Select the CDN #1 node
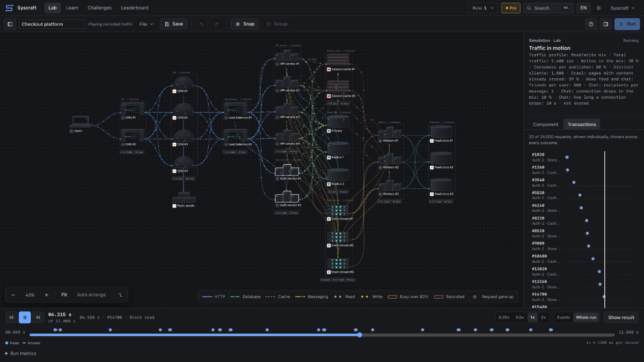Image resolution: width=644 pixels, height=362 pixels. (183, 85)
